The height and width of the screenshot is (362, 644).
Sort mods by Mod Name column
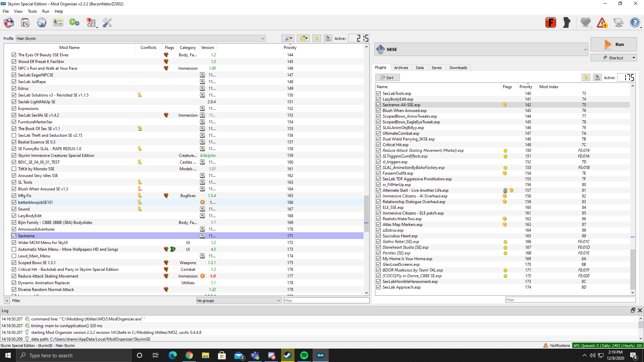69,48
